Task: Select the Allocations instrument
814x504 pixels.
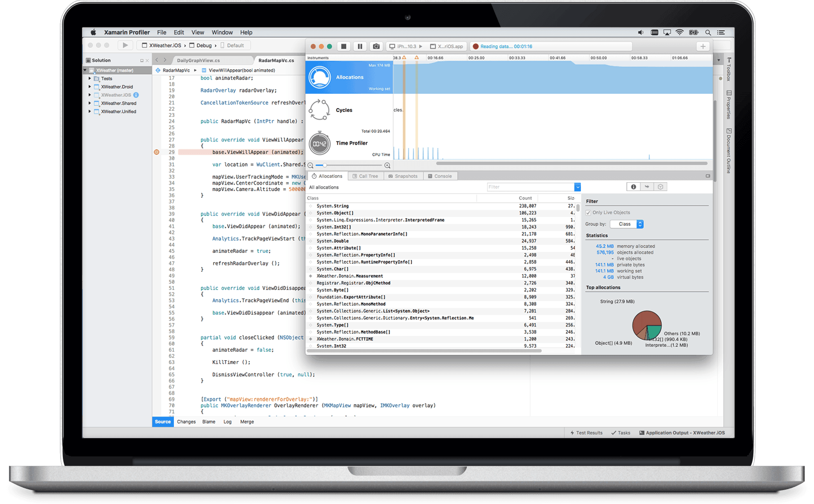Action: [349, 77]
